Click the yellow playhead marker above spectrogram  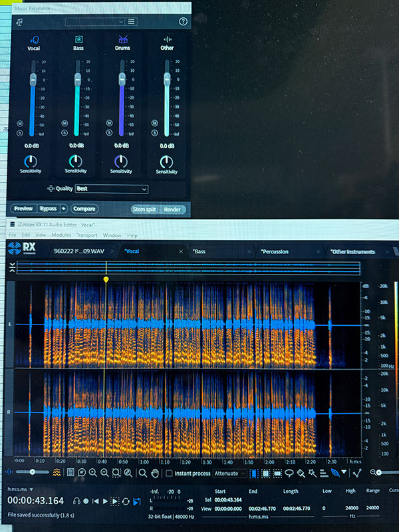[x=106, y=279]
